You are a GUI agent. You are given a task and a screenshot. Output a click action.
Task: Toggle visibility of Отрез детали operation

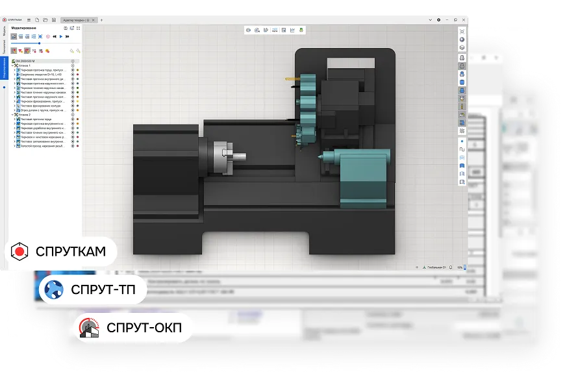tap(73, 110)
